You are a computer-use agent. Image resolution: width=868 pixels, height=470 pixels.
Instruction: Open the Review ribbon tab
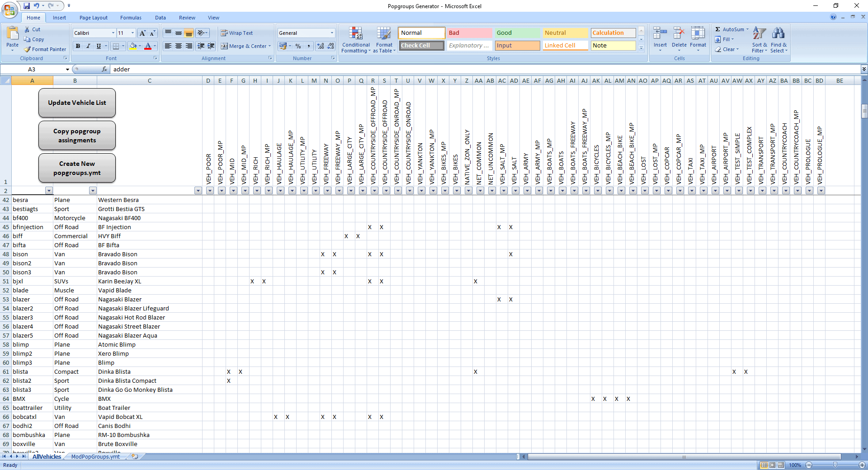click(x=187, y=18)
